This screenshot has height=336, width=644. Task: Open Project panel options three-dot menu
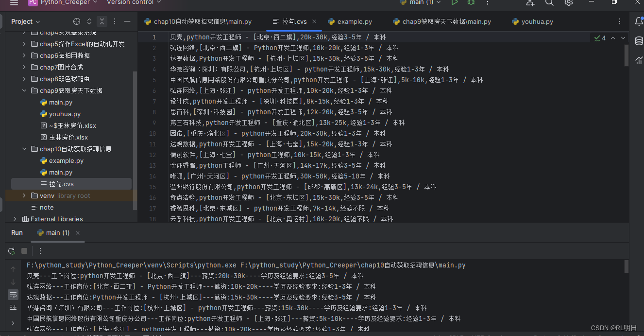click(115, 21)
